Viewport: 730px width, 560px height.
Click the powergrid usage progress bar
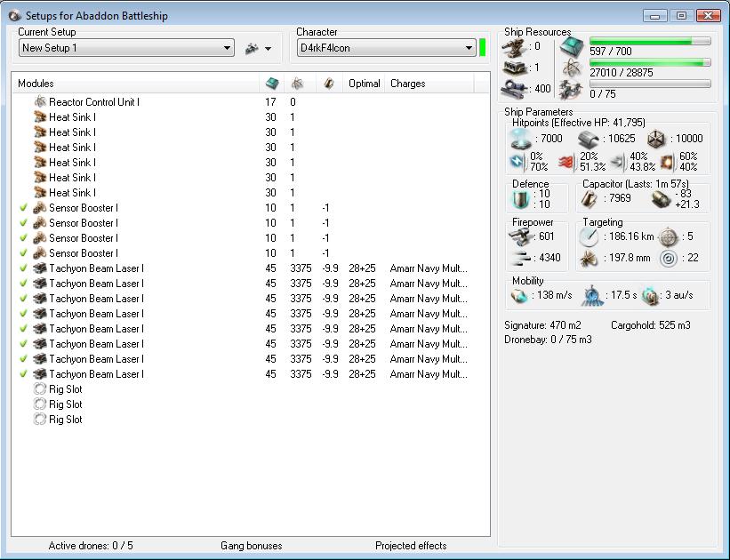click(x=650, y=62)
